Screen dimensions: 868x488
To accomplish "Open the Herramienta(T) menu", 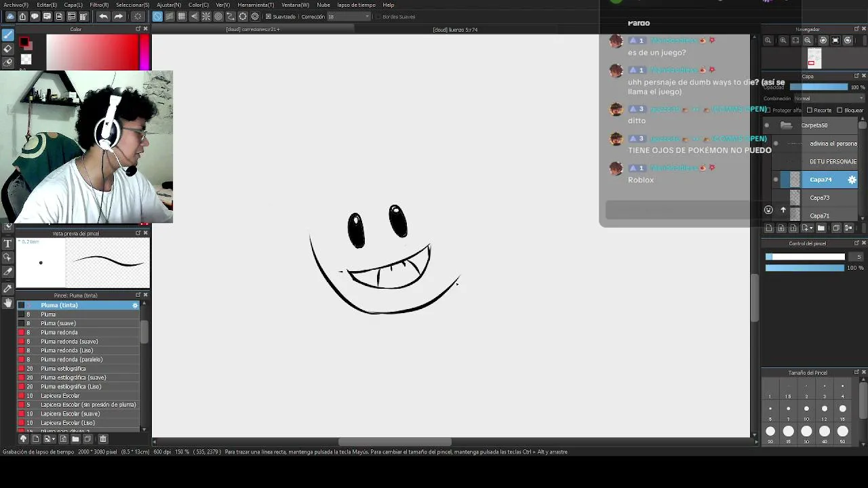I will tap(256, 5).
